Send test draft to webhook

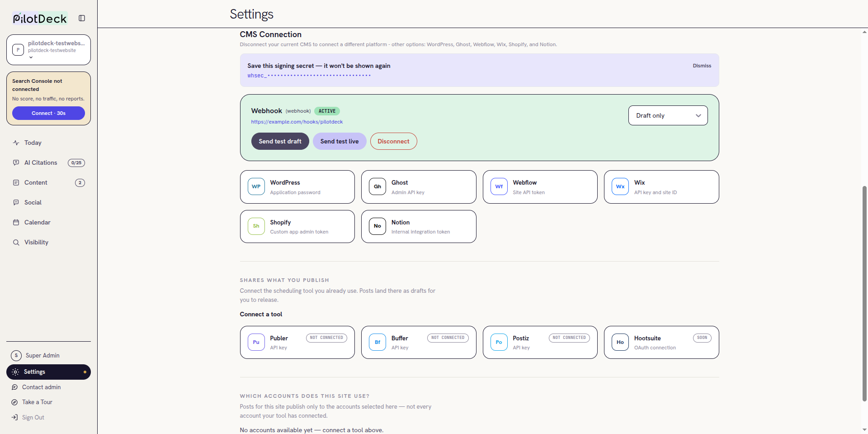point(280,141)
